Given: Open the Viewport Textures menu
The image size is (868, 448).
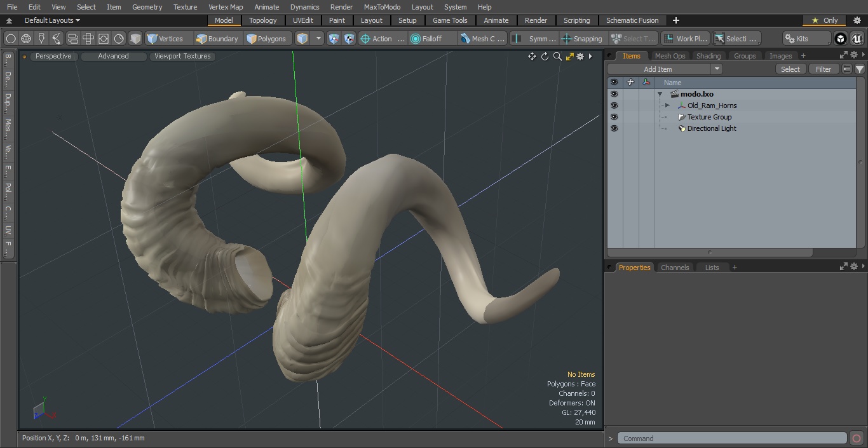Looking at the screenshot, I should (x=182, y=56).
